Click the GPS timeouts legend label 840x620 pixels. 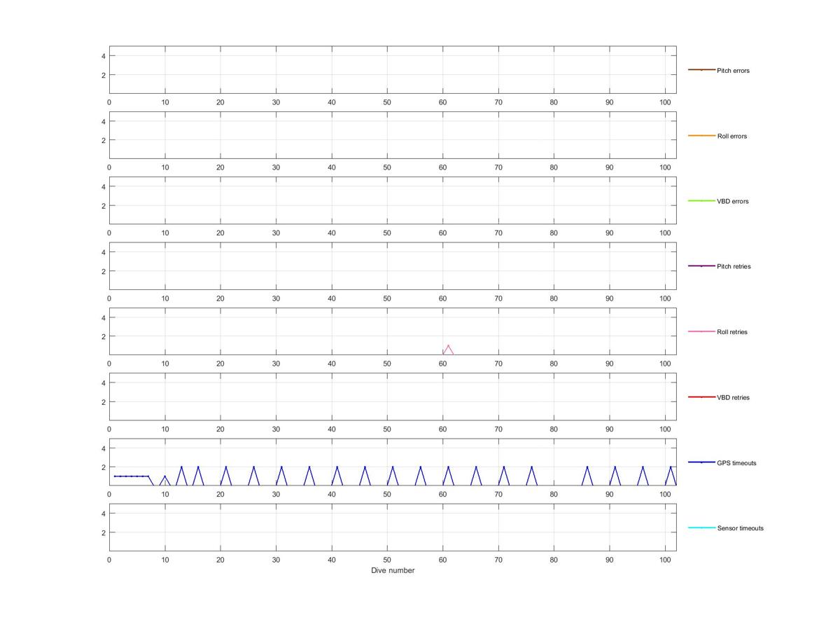736,463
